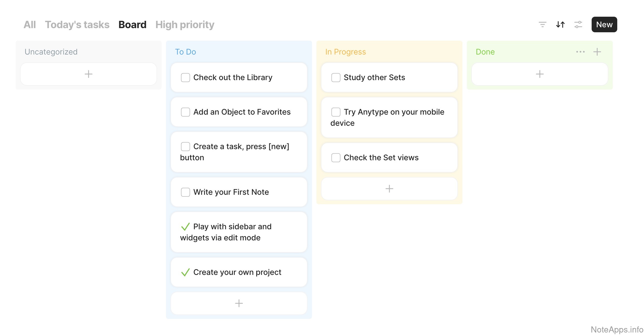Check off Check out the Library task
The height and width of the screenshot is (335, 644).
185,78
